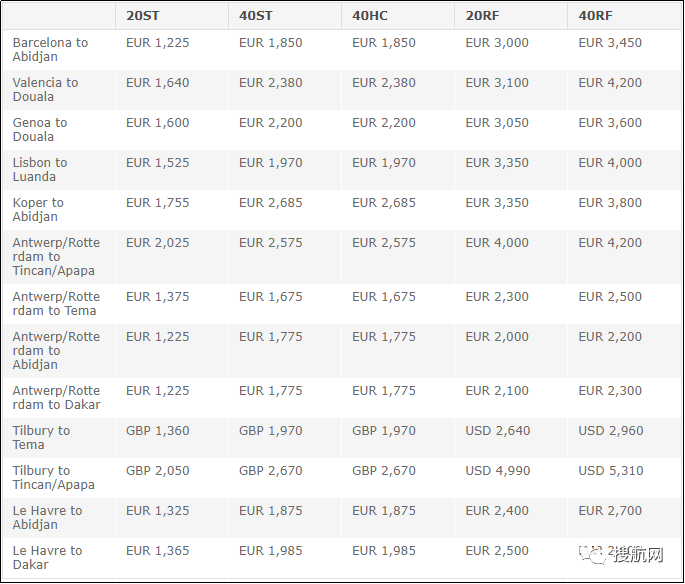Click the EUR 1,875 Le Havre 40HC rate

(x=384, y=511)
